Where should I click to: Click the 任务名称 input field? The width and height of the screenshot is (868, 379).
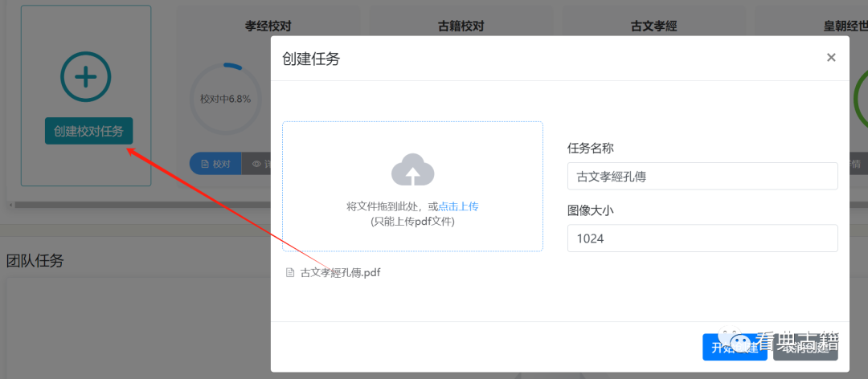[x=702, y=176]
